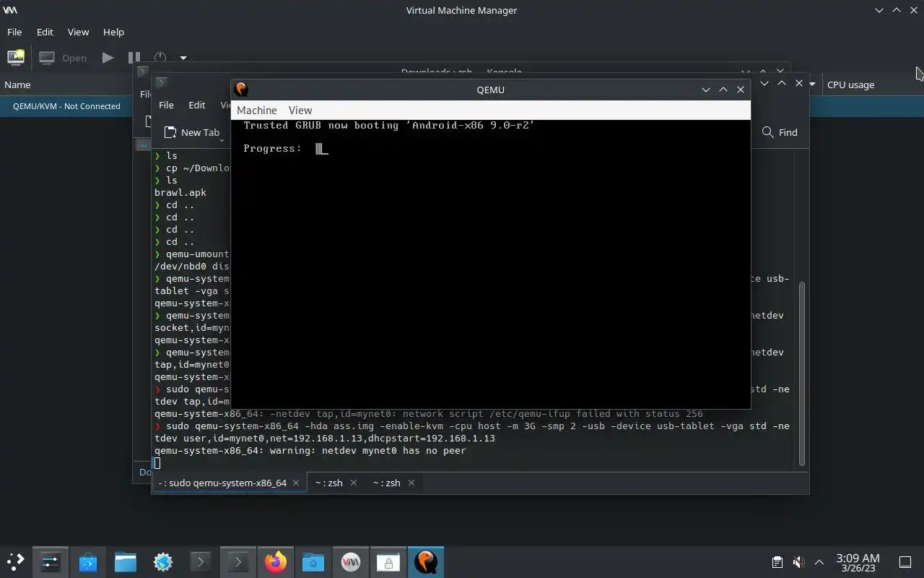Click the first Konsole taskbar icon

coord(201,562)
